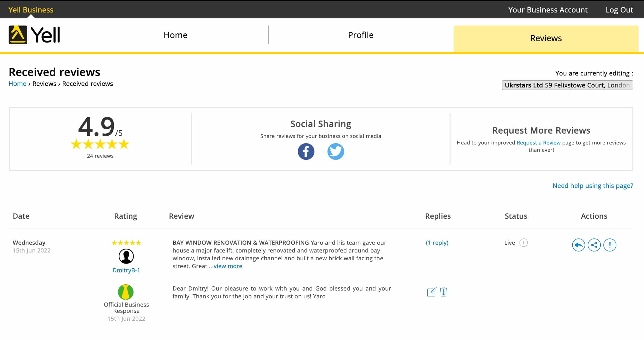644x340 pixels.
Task: Delete the business response trash icon
Action: (443, 292)
